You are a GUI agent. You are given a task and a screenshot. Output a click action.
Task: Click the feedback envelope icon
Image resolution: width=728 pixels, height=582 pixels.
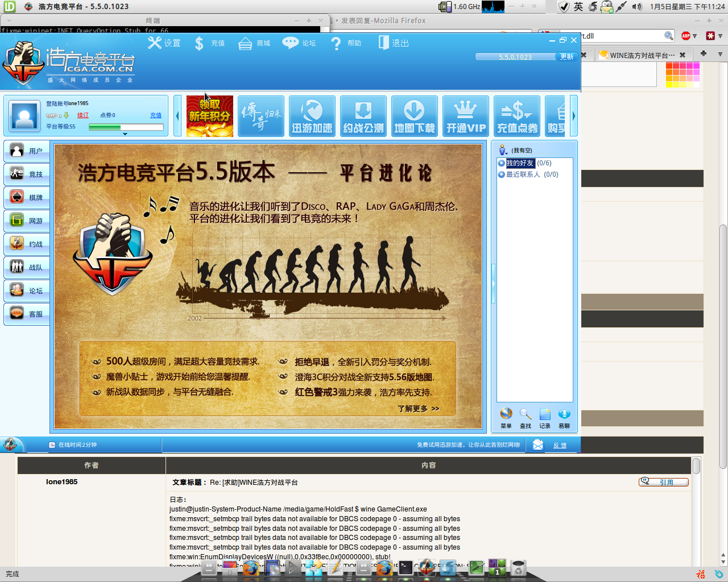(x=538, y=445)
